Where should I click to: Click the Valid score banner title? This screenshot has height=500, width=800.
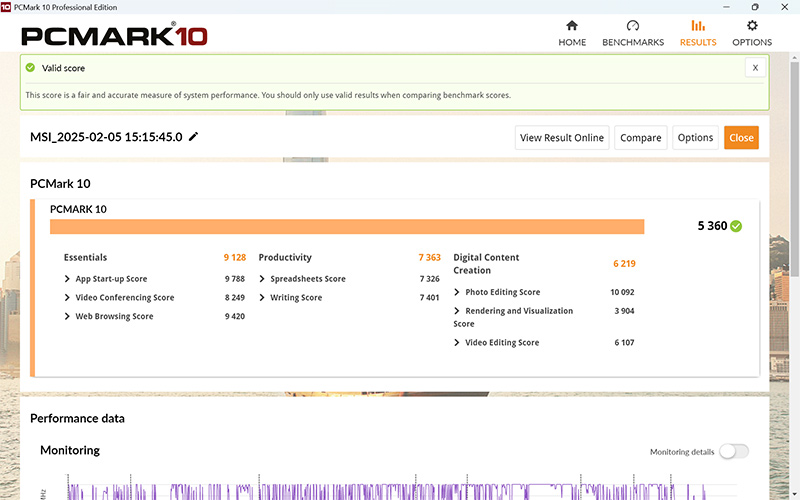point(63,68)
